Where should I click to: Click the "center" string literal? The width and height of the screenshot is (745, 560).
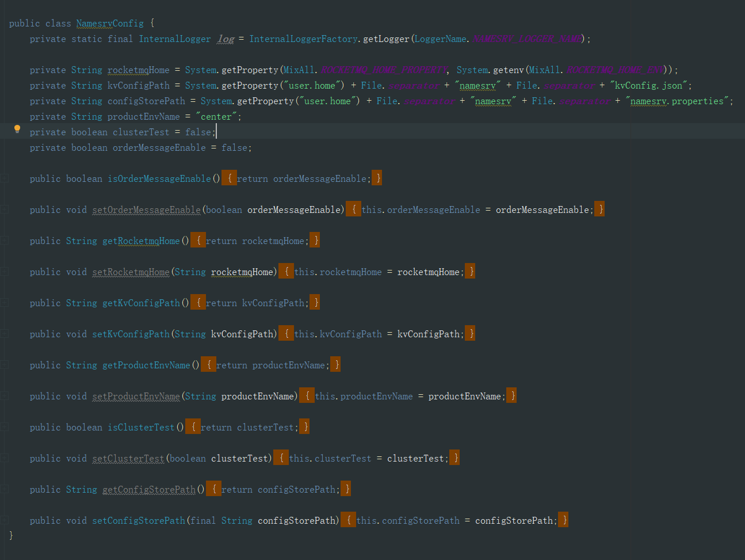(x=216, y=117)
